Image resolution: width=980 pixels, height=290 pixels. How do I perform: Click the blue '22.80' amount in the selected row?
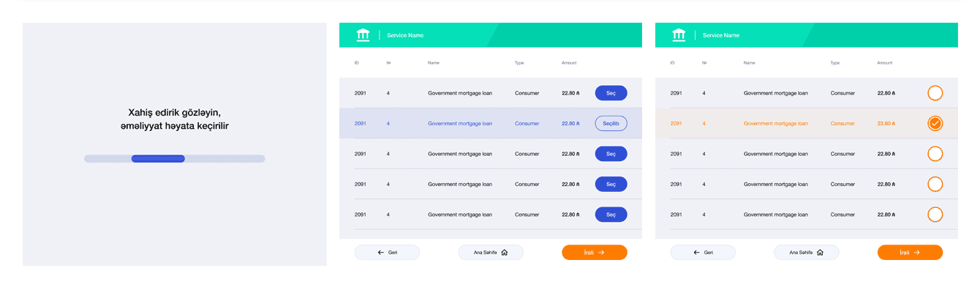[570, 124]
